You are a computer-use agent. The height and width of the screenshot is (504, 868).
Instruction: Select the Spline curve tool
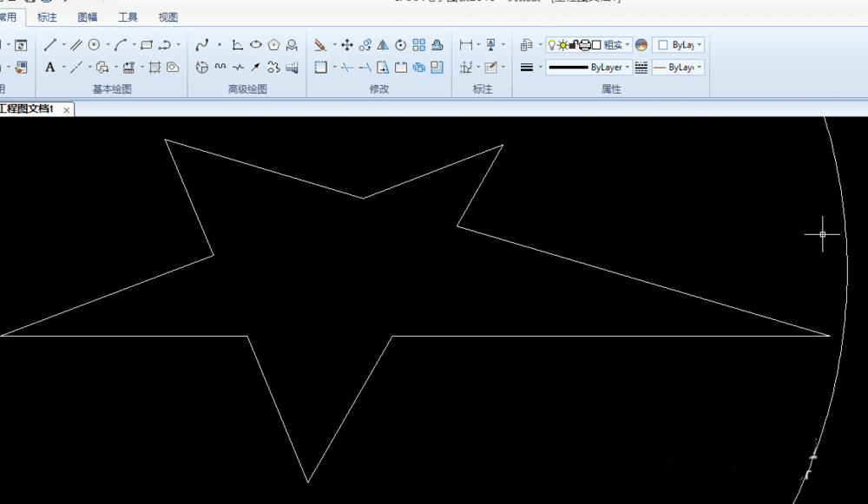pyautogui.click(x=202, y=45)
